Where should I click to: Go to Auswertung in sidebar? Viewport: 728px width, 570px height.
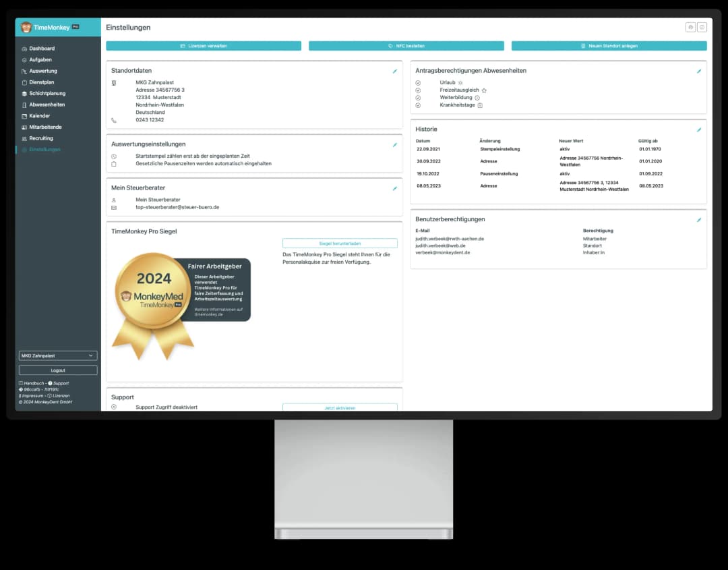tap(43, 71)
